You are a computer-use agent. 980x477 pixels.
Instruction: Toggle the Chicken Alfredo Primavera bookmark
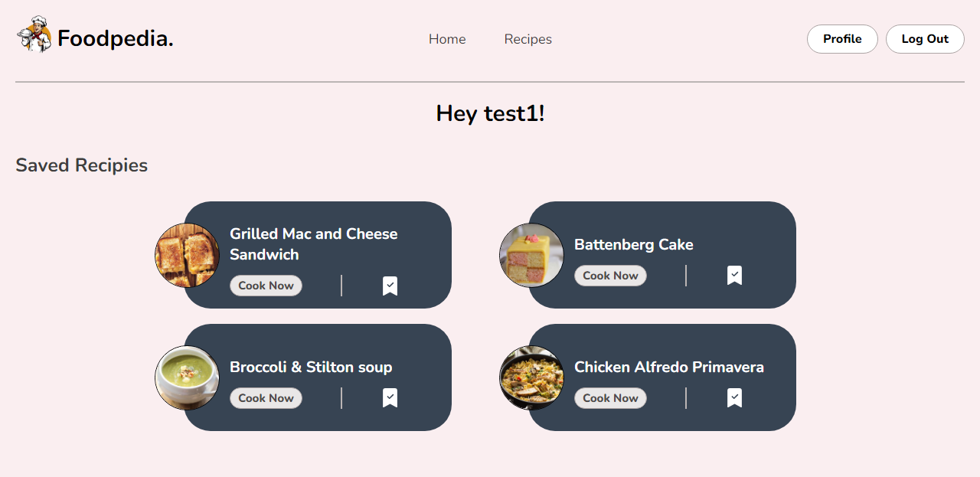coord(734,397)
